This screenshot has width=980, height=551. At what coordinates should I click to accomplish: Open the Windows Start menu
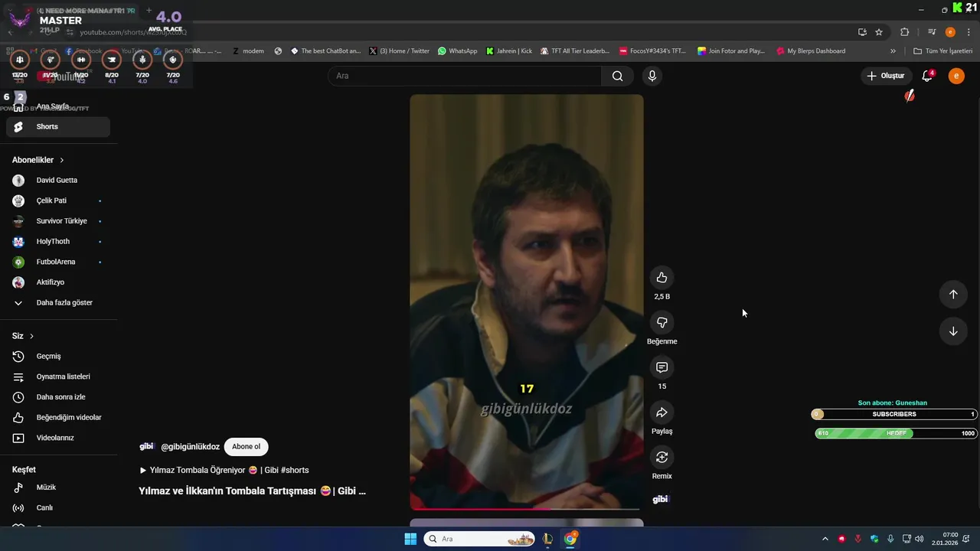(x=410, y=539)
